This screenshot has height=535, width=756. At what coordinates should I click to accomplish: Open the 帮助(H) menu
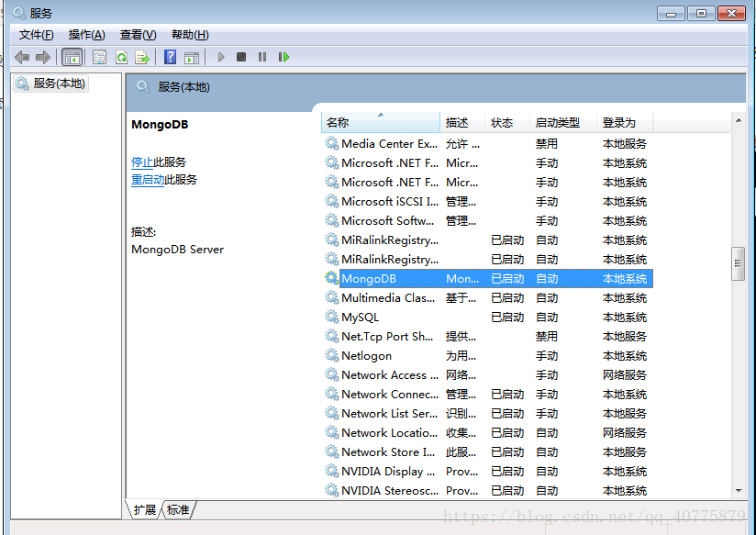[190, 35]
